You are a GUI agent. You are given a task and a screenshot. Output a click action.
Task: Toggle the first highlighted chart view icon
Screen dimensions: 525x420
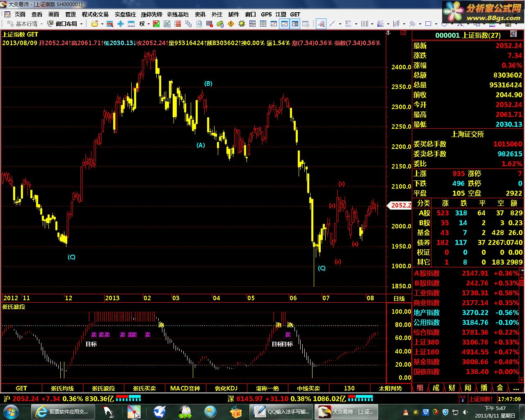click(284, 24)
